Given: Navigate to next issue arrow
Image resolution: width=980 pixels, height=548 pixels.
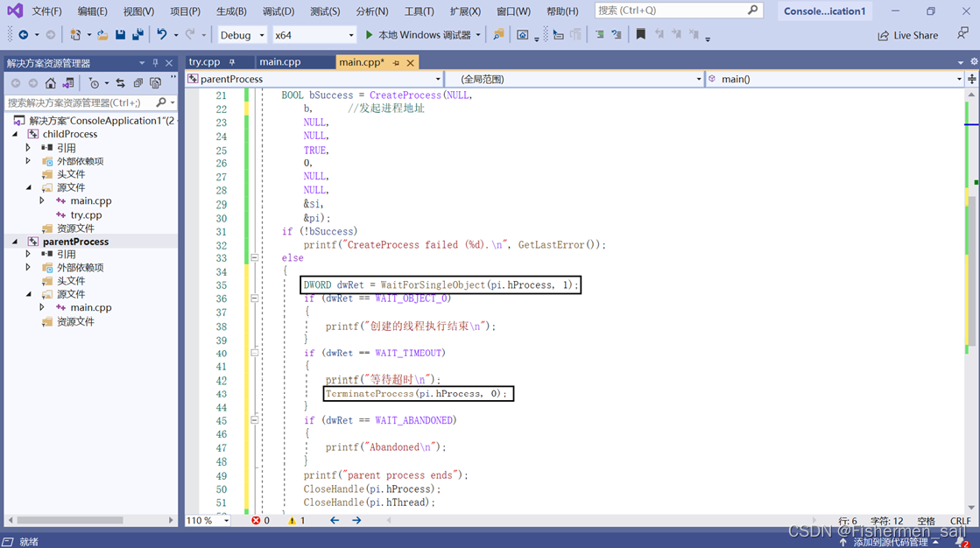Looking at the screenshot, I should [356, 521].
